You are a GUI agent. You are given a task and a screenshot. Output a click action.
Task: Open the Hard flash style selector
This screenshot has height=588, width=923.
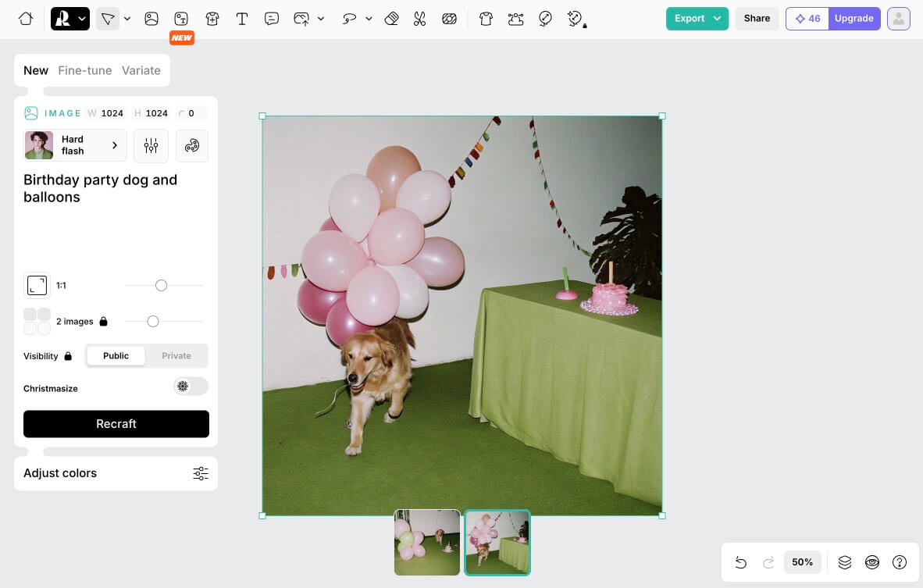[75, 145]
